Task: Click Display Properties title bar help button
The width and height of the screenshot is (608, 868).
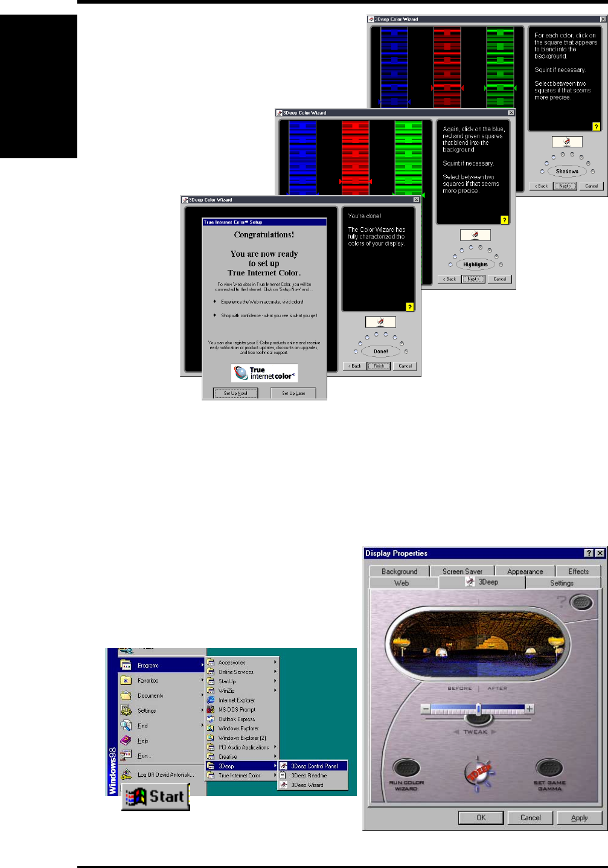Action: tap(589, 553)
